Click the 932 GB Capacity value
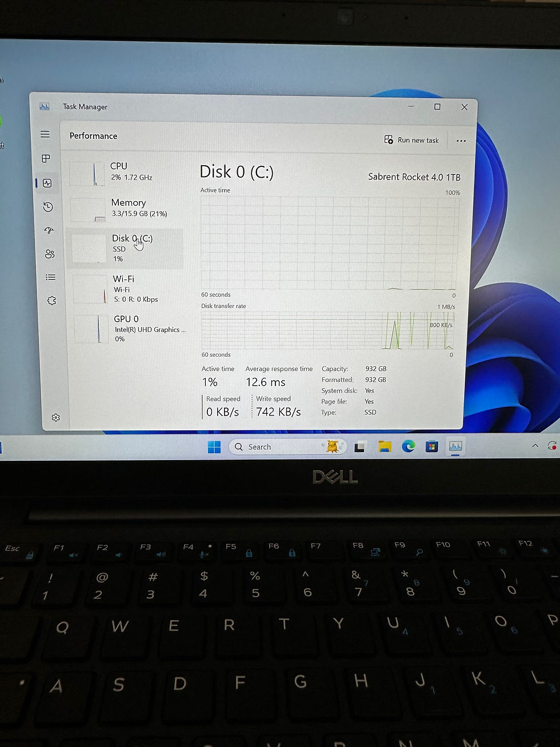 tap(376, 369)
